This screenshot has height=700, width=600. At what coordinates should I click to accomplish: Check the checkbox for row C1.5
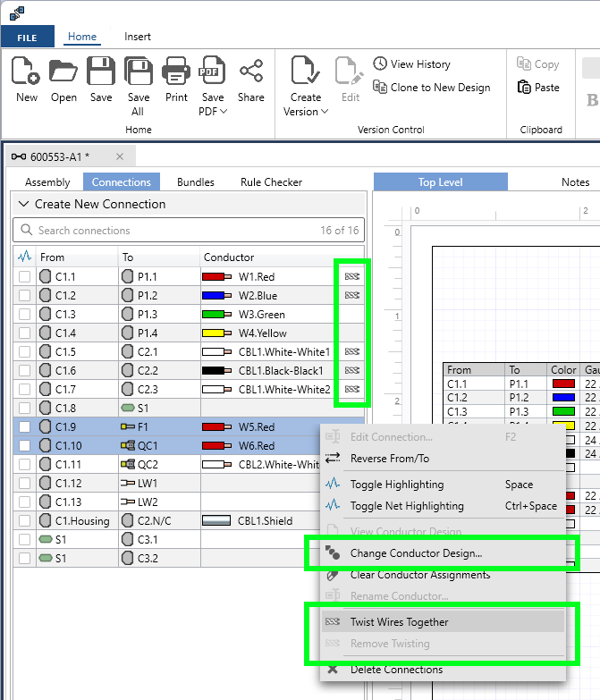(24, 351)
